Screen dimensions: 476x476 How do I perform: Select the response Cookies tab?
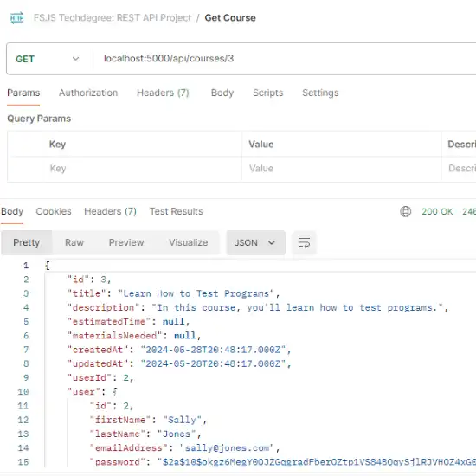click(54, 211)
